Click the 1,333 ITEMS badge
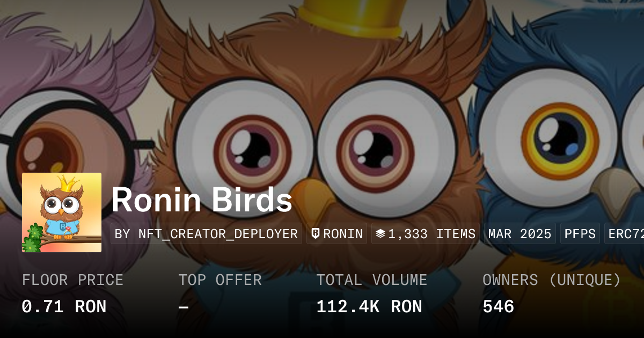The width and height of the screenshot is (644, 338). pyautogui.click(x=426, y=234)
